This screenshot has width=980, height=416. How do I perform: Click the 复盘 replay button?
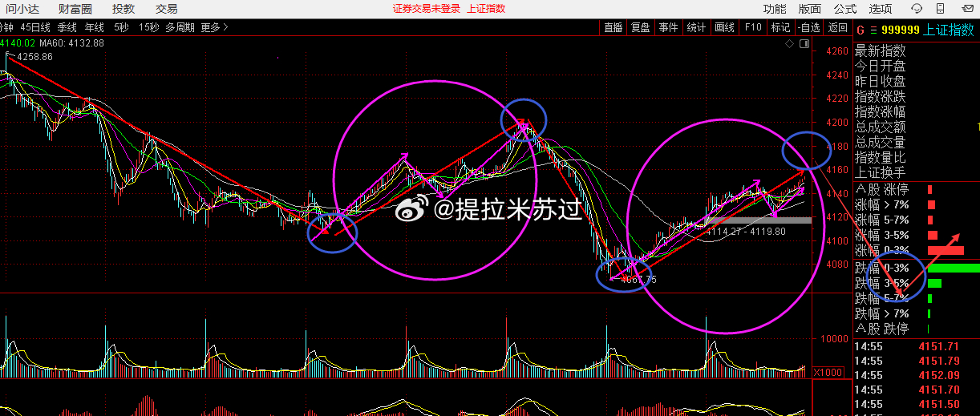(641, 27)
